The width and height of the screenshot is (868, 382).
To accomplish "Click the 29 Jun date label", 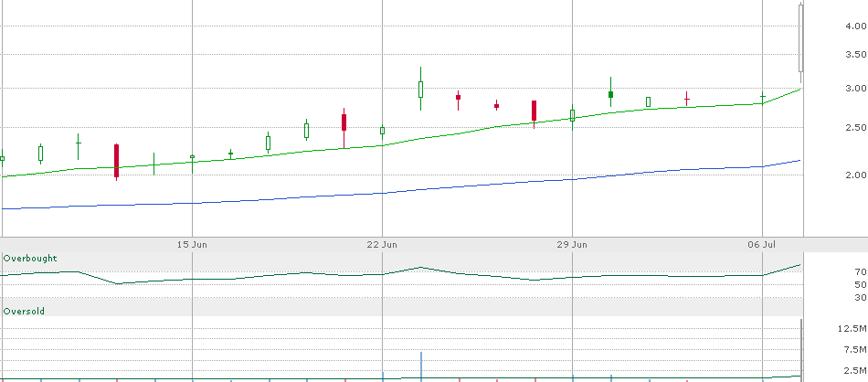I will (x=572, y=245).
